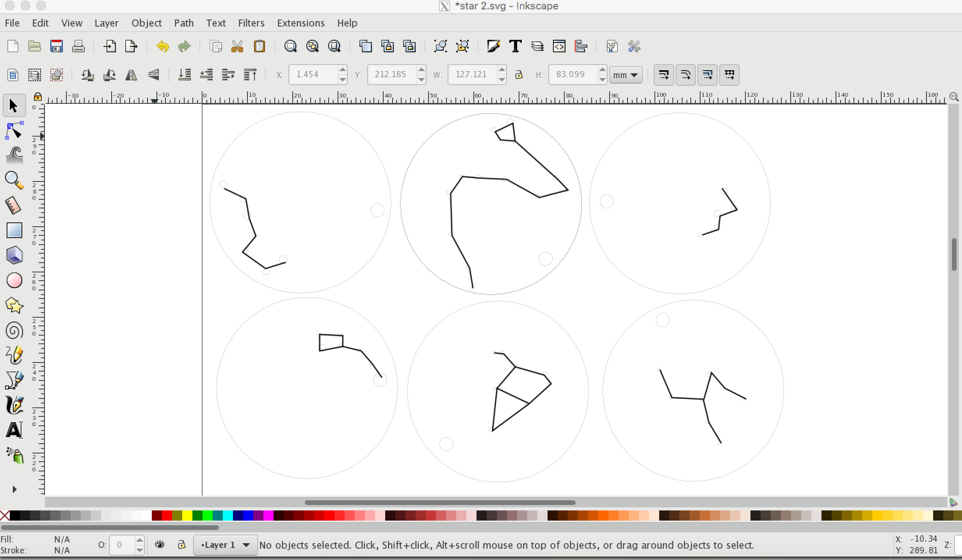Open a file with folder icon

(34, 46)
